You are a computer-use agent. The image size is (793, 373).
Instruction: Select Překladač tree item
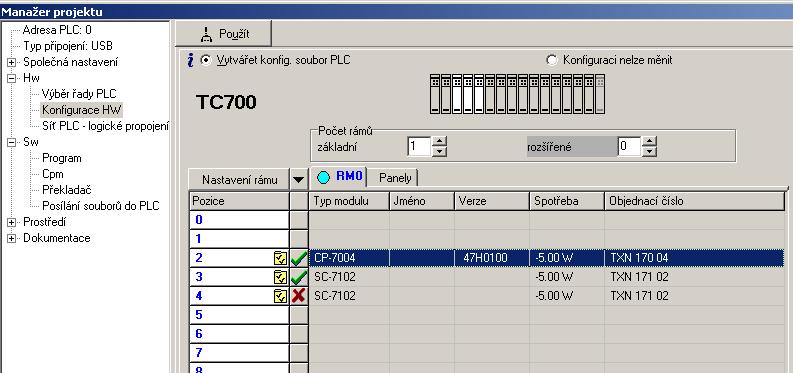point(67,190)
